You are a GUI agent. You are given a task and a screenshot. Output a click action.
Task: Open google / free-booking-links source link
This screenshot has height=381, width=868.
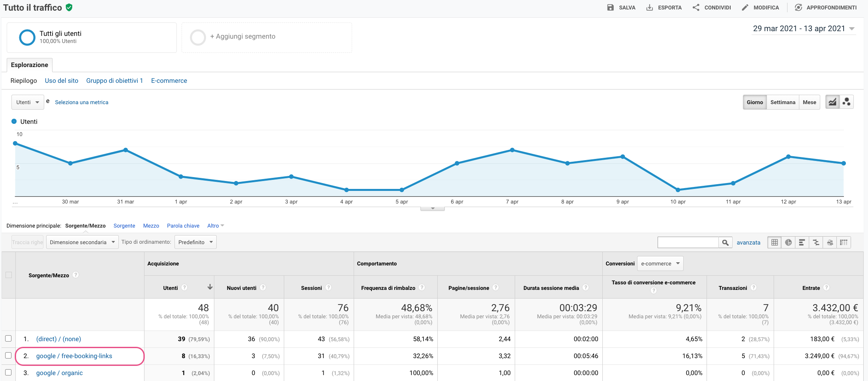click(74, 356)
